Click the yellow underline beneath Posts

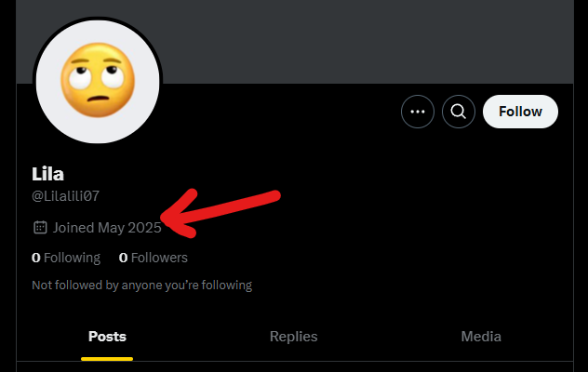[107, 358]
